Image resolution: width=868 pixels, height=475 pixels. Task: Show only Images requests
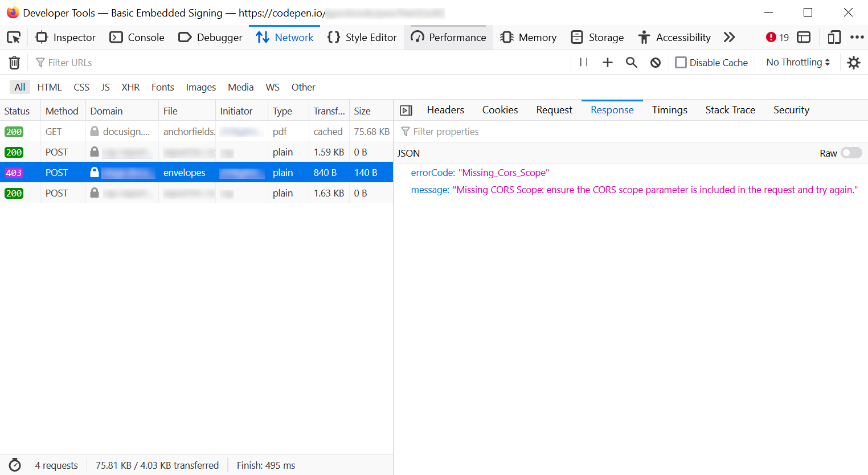[200, 87]
